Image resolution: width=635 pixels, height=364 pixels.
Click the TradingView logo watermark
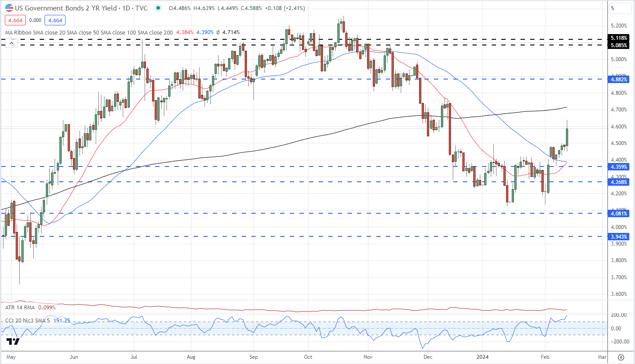coord(13,342)
